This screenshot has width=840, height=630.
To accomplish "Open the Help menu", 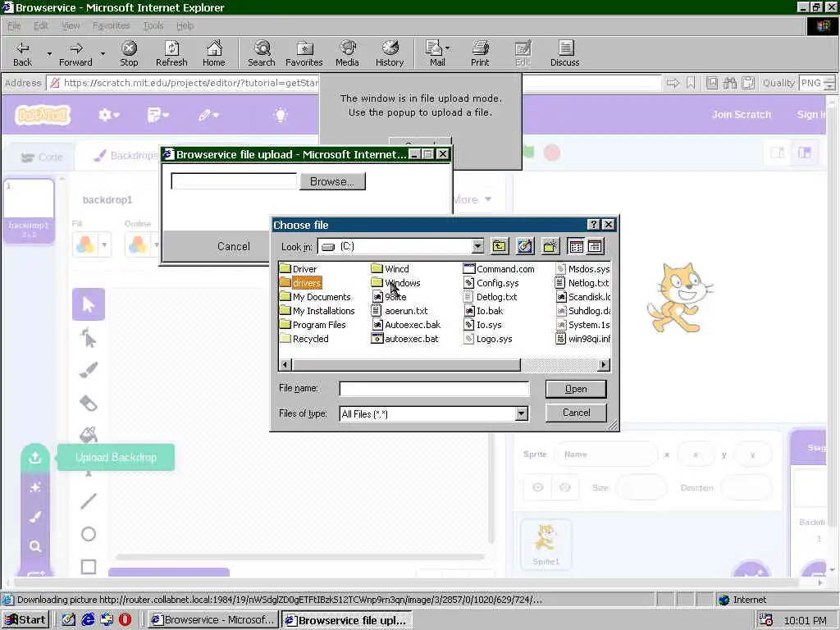I will [185, 25].
